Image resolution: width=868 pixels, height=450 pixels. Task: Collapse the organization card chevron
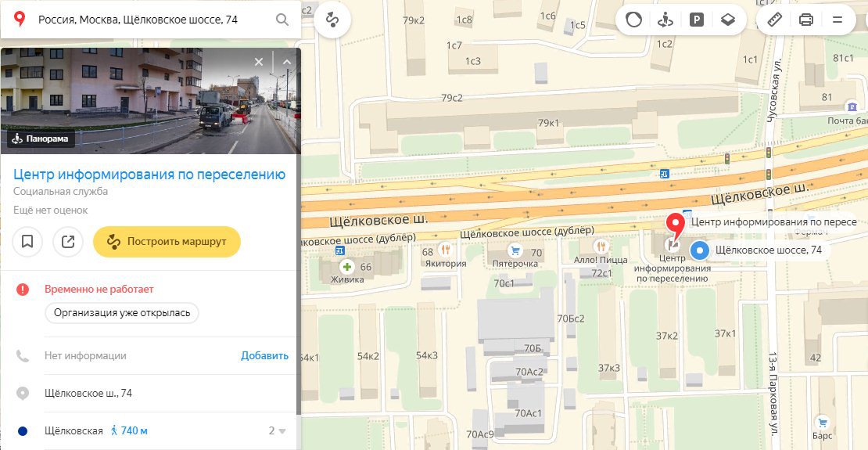tap(287, 62)
